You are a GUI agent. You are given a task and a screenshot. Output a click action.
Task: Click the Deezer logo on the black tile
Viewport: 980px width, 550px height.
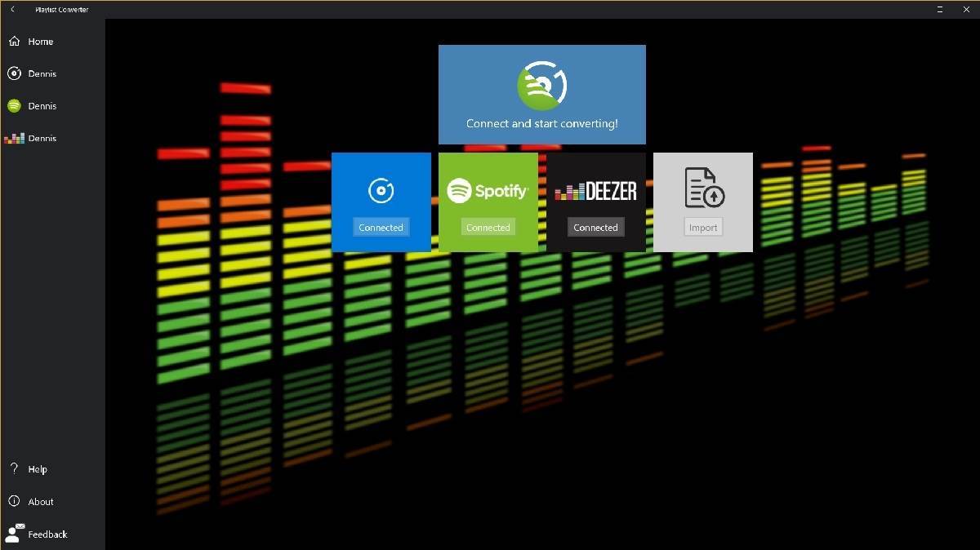pyautogui.click(x=595, y=191)
